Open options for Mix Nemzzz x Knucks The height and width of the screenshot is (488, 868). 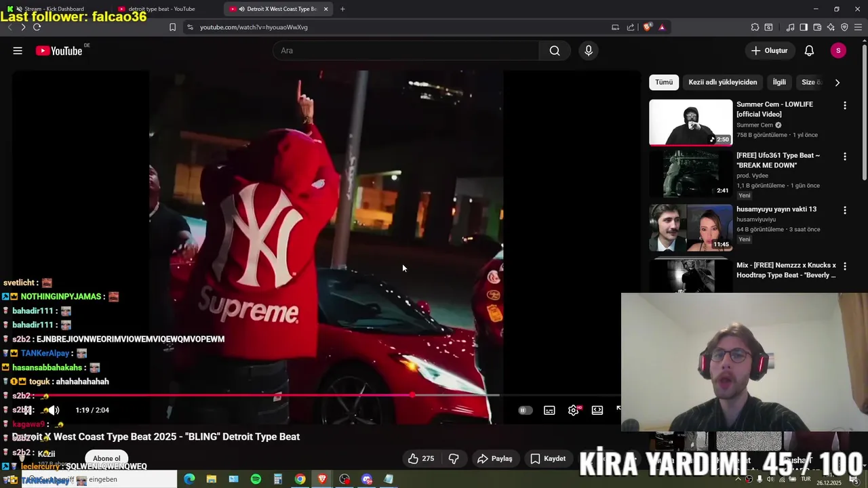(844, 266)
